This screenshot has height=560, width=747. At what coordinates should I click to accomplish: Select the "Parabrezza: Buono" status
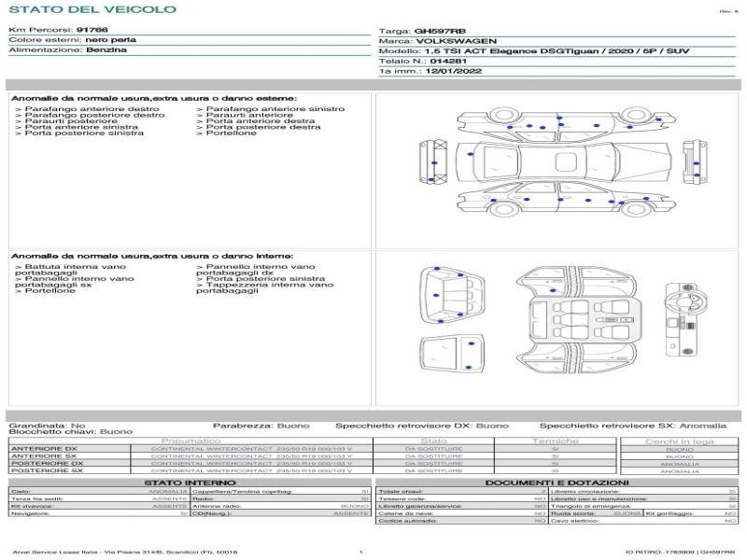click(261, 426)
